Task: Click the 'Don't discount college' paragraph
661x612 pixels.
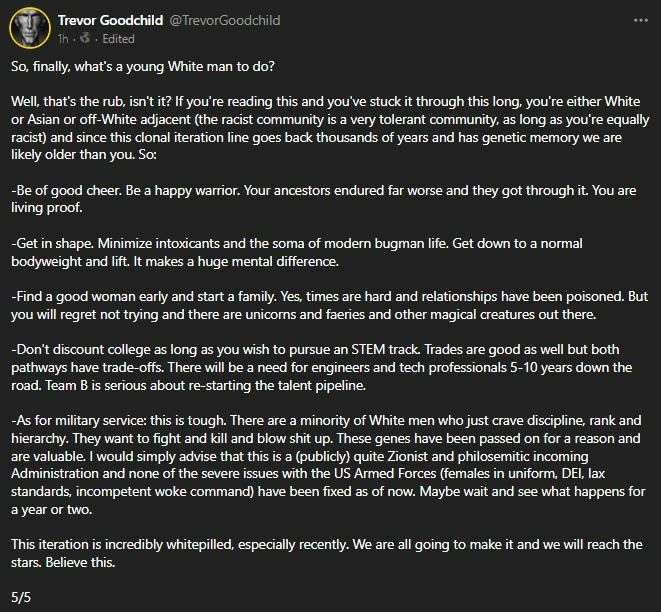Action: pos(322,367)
